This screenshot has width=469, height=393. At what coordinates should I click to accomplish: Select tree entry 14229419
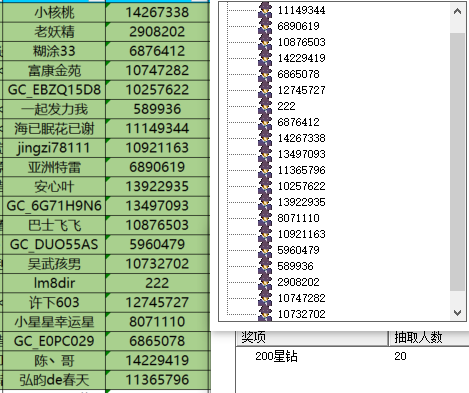pos(301,58)
